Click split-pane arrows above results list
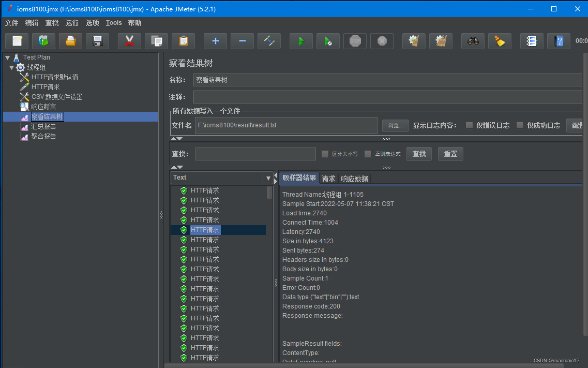This screenshot has width=588, height=368. (x=177, y=167)
